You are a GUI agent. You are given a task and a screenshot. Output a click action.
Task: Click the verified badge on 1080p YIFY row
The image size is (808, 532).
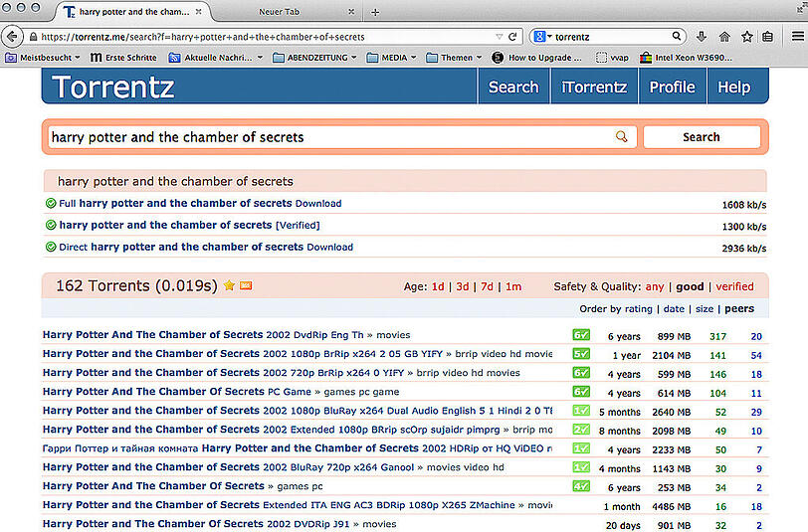[x=581, y=354]
